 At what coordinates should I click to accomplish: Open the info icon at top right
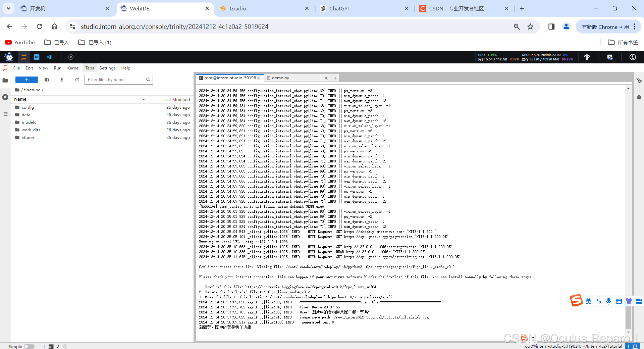pyautogui.click(x=632, y=57)
